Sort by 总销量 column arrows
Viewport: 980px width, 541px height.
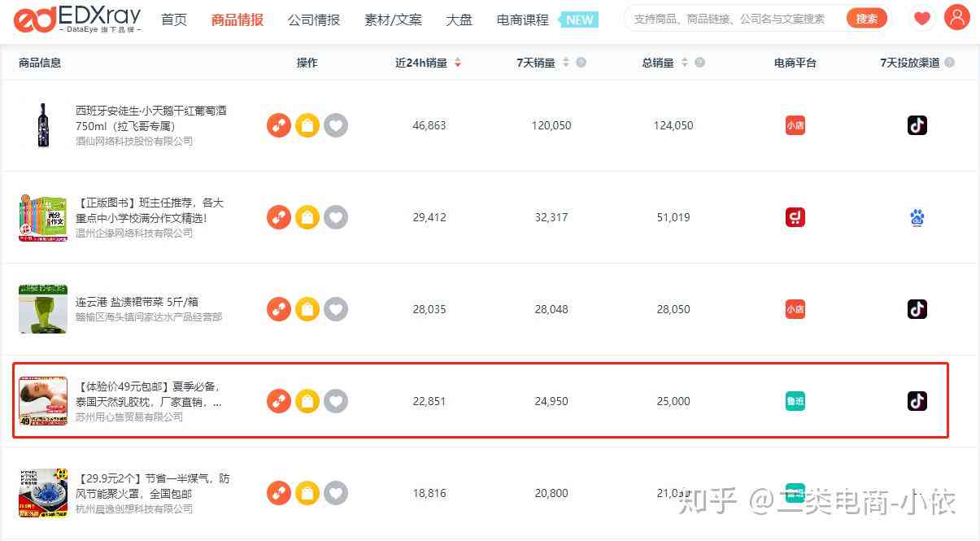(x=685, y=63)
